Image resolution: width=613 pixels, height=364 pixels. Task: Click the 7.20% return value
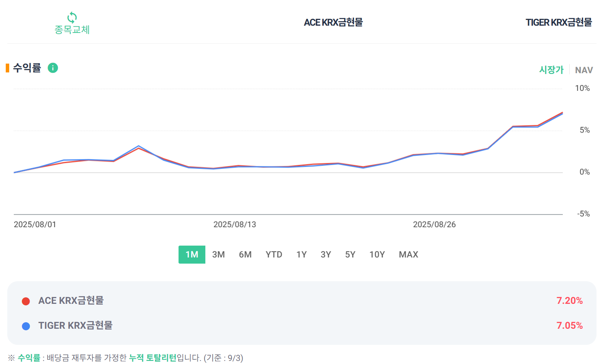tap(569, 300)
